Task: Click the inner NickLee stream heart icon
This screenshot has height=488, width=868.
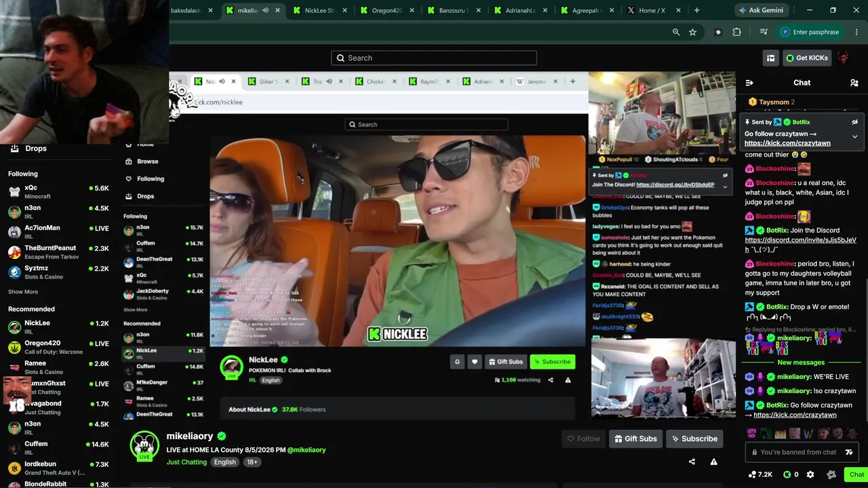Action: (x=475, y=362)
